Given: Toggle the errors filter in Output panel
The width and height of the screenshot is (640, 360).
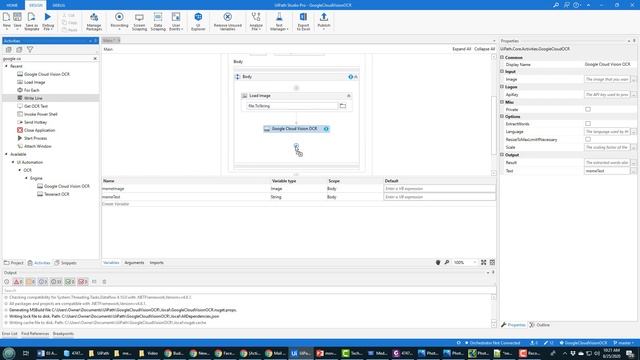Looking at the screenshot, I should (18, 282).
